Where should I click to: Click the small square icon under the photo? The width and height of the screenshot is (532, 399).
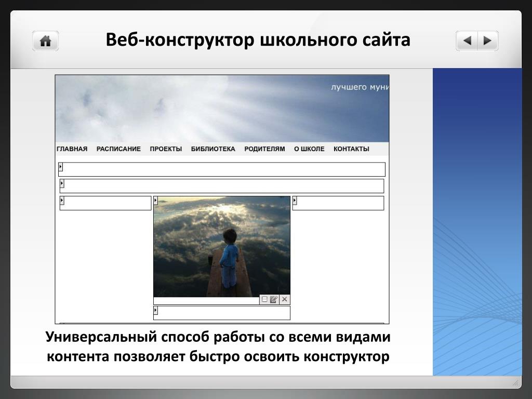click(x=264, y=299)
